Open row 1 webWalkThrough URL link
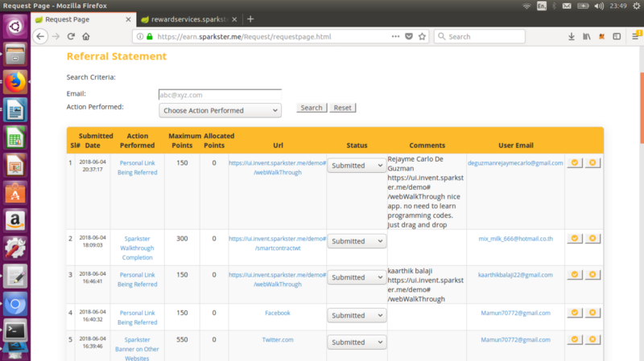The image size is (644, 361). click(x=278, y=167)
